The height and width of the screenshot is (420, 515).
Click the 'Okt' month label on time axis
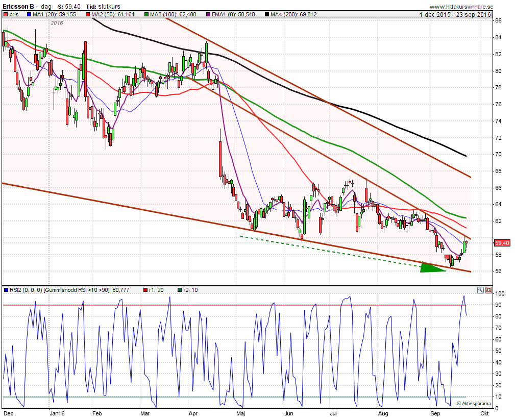point(484,413)
